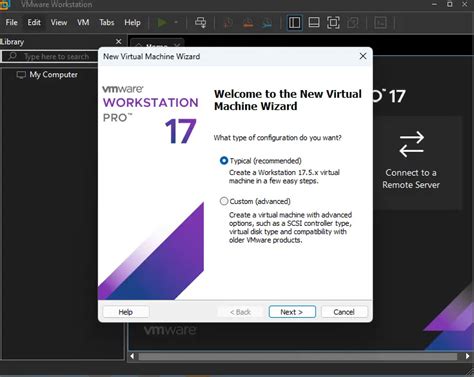The width and height of the screenshot is (474, 377).
Task: Click the Revert to Snapshot toolbar icon
Action: pos(248,23)
